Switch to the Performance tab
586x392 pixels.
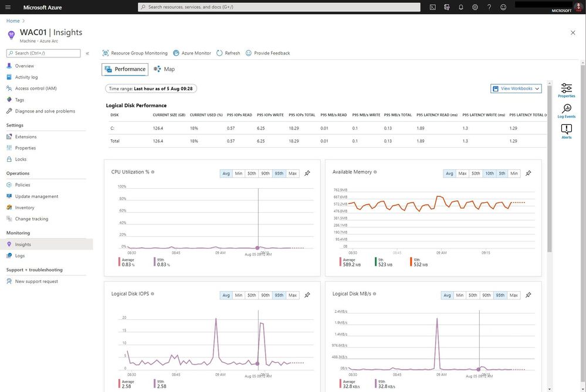click(x=125, y=70)
